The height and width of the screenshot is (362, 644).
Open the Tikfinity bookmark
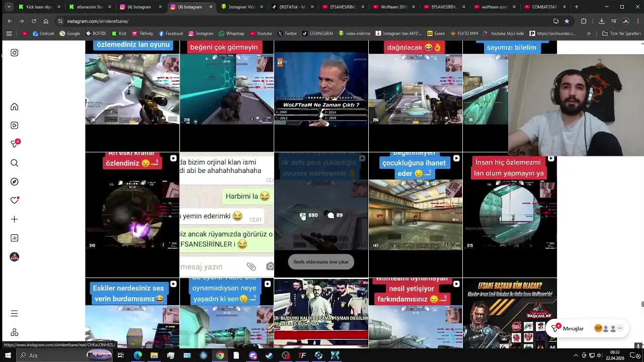[x=142, y=34]
